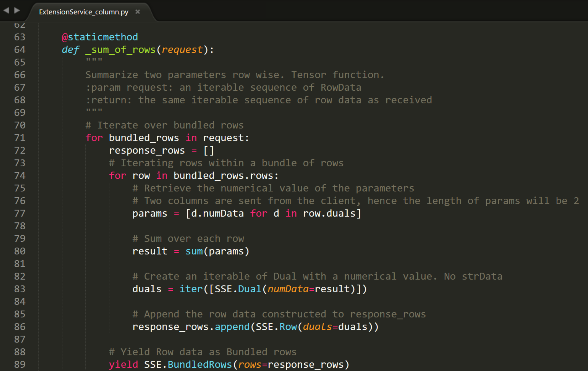This screenshot has width=588, height=371.
Task: Click 'for bundled_rows in request:' line
Action: (167, 138)
